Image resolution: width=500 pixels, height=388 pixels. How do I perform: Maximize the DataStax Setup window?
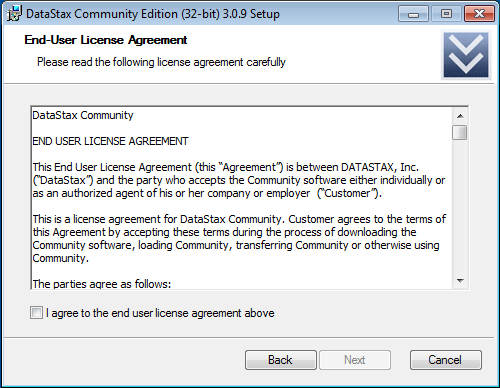click(446, 14)
